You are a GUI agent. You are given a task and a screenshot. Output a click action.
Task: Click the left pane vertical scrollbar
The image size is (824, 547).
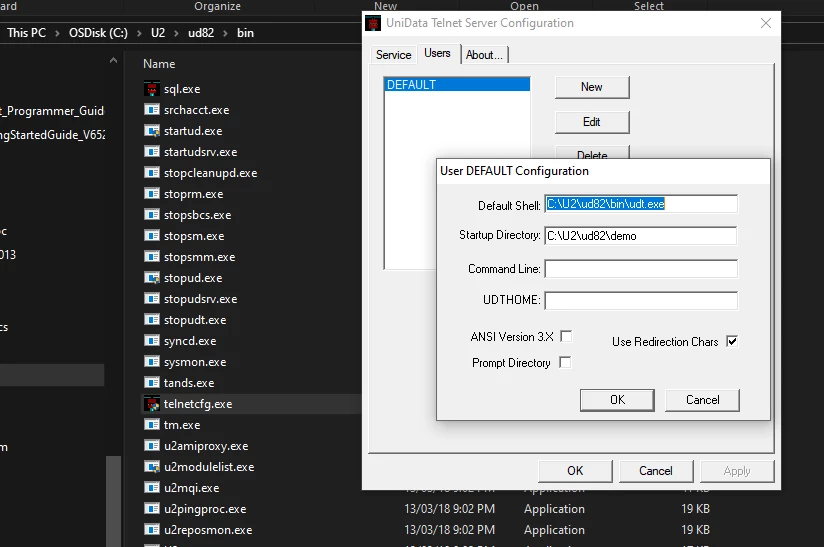coord(113,500)
